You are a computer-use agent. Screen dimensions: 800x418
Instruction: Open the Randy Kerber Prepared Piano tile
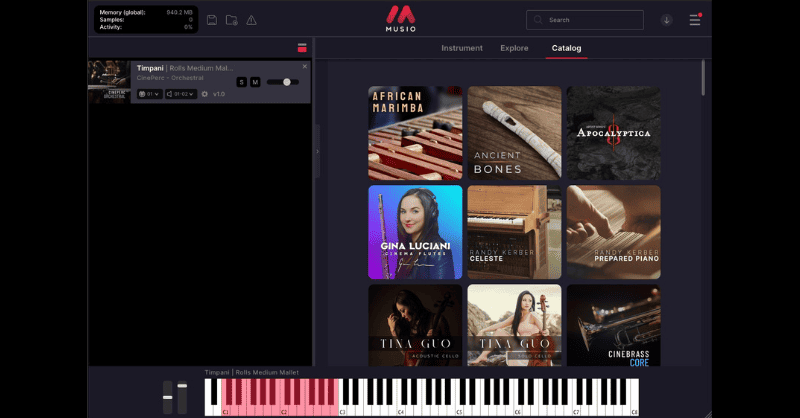coord(613,232)
